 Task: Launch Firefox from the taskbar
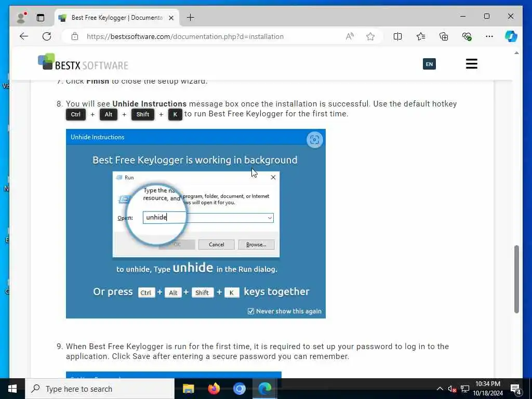214,389
